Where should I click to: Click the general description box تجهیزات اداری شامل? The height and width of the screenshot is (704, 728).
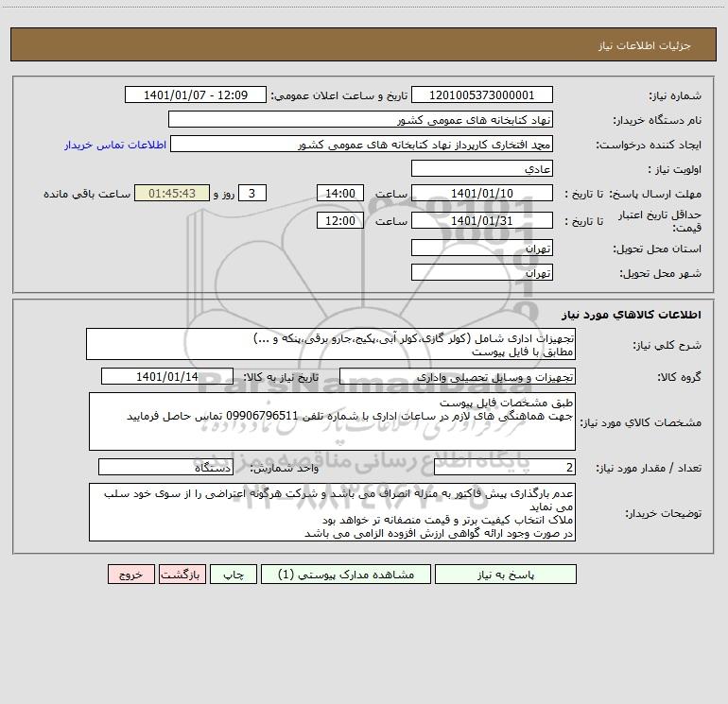click(x=331, y=344)
